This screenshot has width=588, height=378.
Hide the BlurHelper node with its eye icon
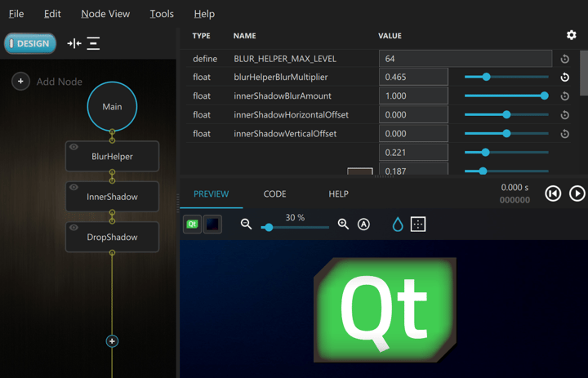(74, 147)
